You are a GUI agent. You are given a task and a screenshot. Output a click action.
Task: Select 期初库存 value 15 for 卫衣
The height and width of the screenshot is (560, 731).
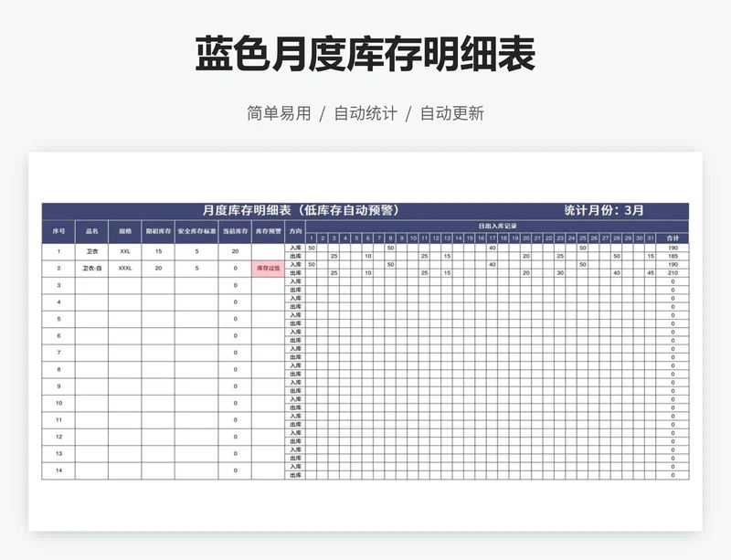pos(158,252)
